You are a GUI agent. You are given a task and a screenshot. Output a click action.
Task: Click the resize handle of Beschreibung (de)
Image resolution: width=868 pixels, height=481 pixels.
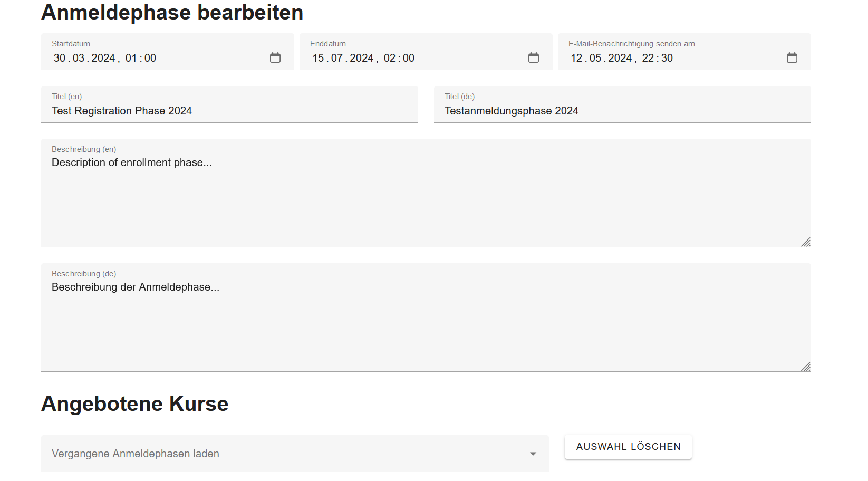point(806,367)
